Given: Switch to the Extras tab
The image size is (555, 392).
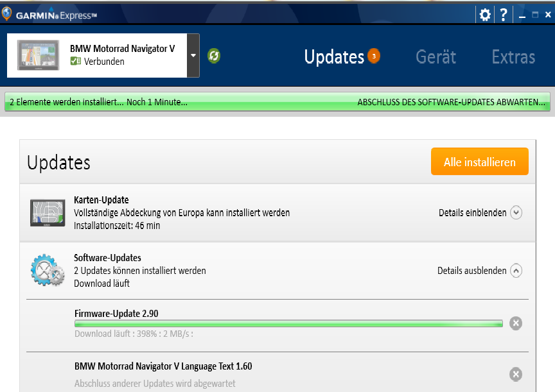Looking at the screenshot, I should (x=513, y=56).
